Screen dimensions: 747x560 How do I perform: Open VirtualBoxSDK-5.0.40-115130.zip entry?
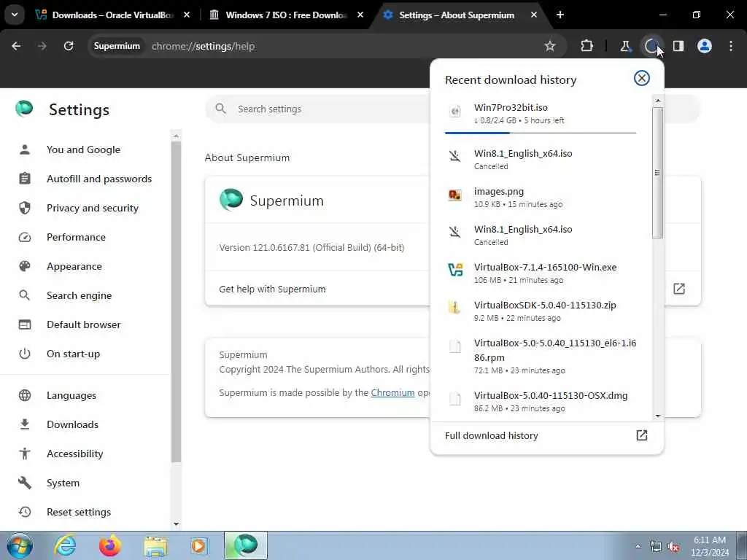click(x=541, y=311)
